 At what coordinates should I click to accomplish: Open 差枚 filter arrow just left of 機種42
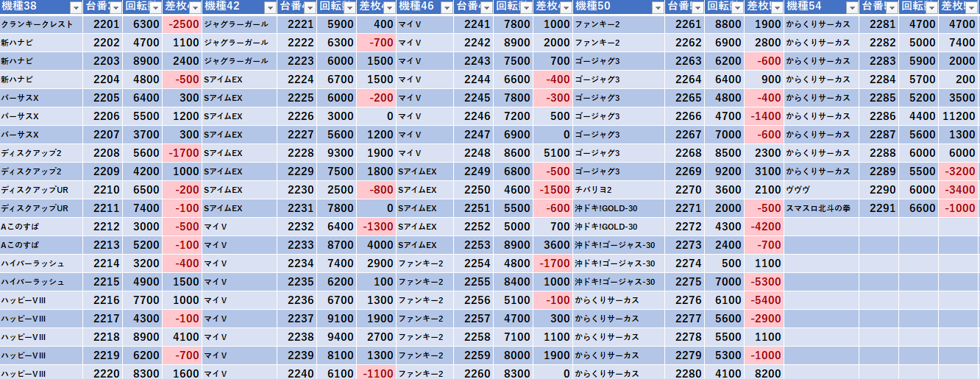pyautogui.click(x=194, y=7)
